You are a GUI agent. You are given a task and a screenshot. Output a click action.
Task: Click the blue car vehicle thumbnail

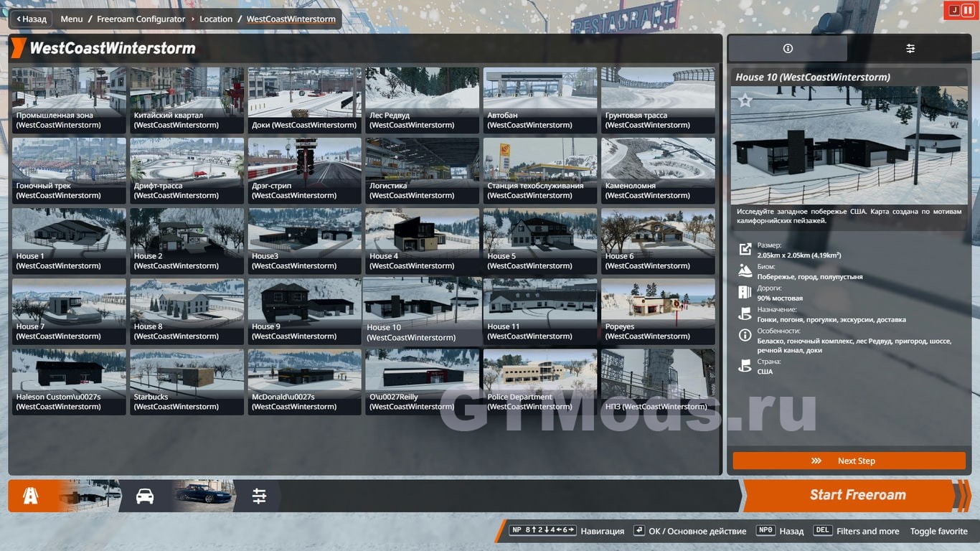(x=204, y=495)
